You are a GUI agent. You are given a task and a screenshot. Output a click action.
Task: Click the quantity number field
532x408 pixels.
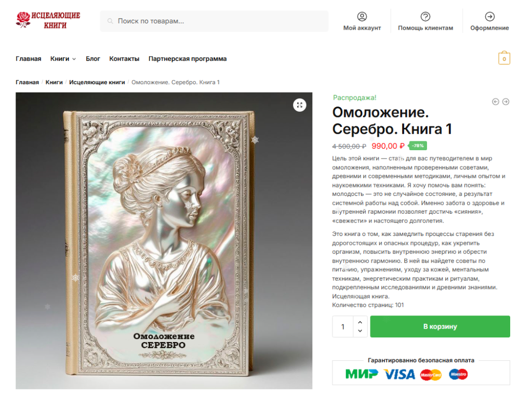pyautogui.click(x=343, y=326)
